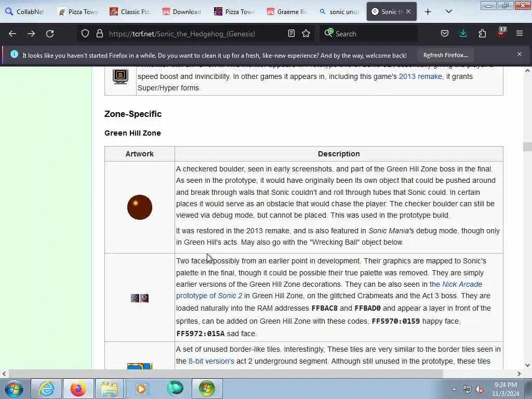Image resolution: width=532 pixels, height=399 pixels.
Task: Go forward one page
Action: 31,34
